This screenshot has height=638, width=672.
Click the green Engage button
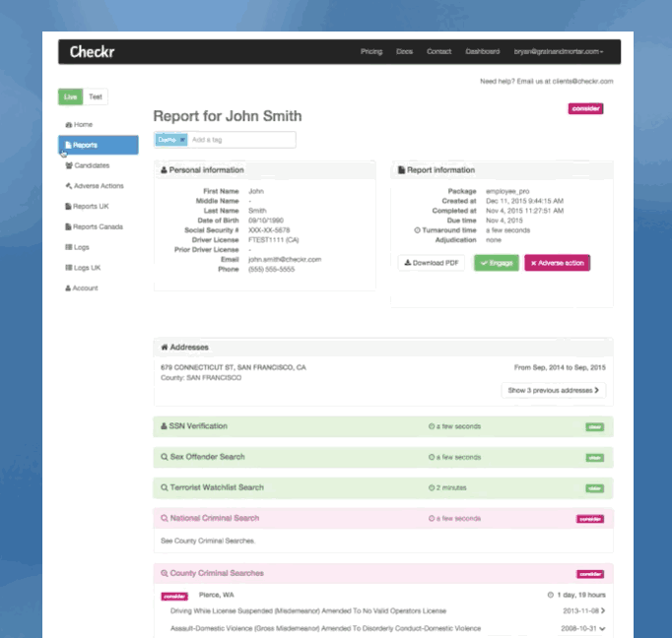[496, 263]
